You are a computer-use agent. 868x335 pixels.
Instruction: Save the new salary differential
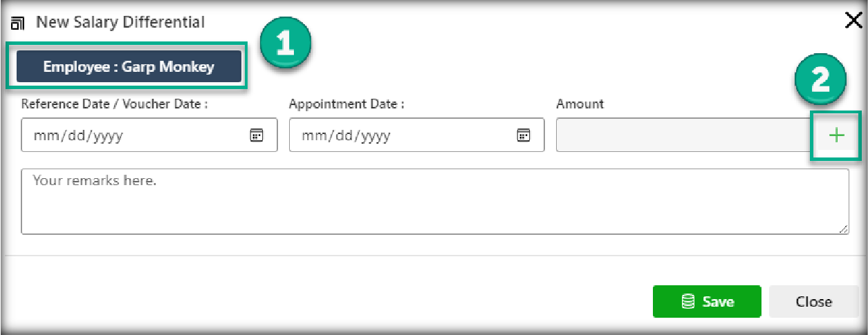click(x=706, y=302)
